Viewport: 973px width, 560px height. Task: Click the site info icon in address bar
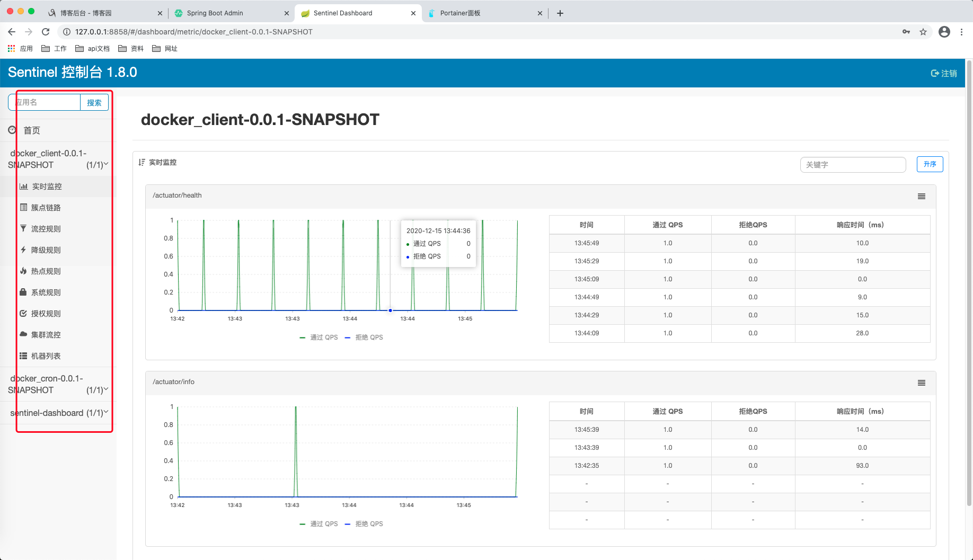point(67,32)
